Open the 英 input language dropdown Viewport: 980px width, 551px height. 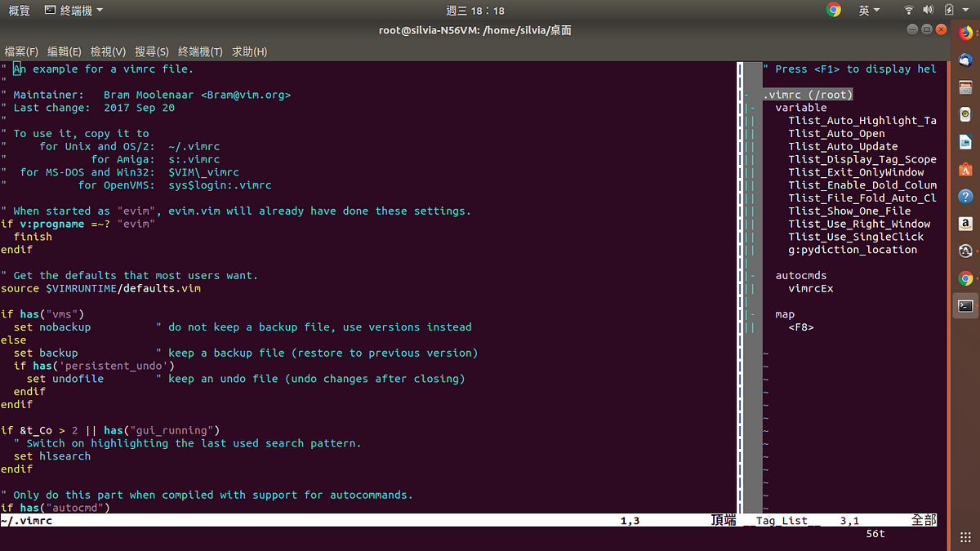[x=869, y=9]
